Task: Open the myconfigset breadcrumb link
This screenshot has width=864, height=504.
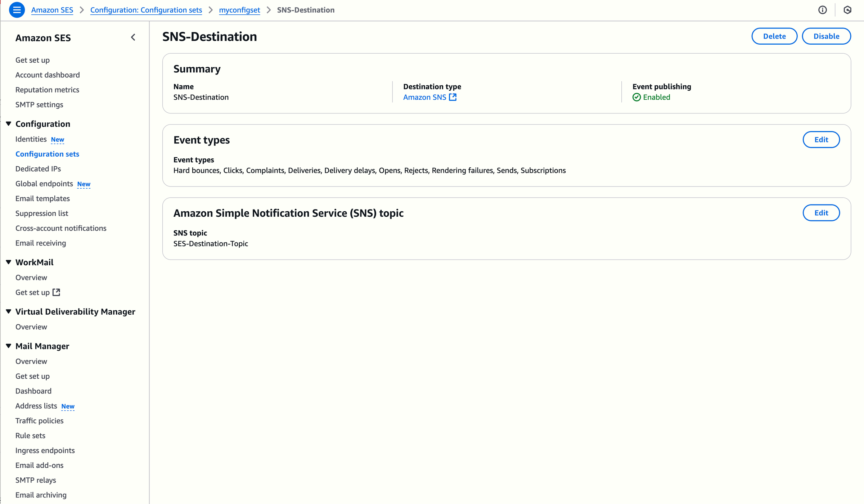Action: coord(239,10)
